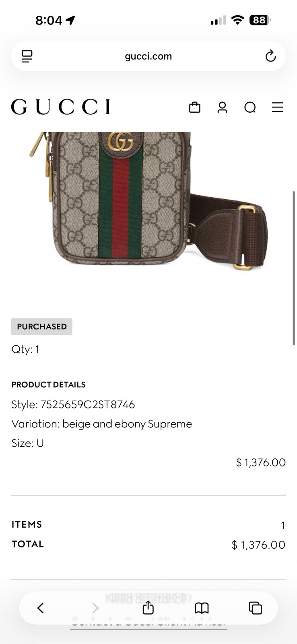Viewport: 297px width, 644px height.
Task: Open the shopping bag icon
Action: point(195,107)
